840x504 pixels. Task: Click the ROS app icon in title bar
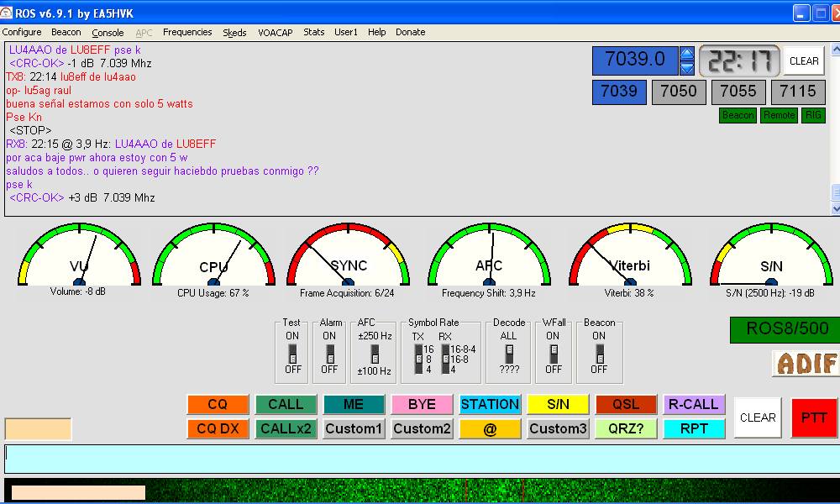tap(6, 12)
